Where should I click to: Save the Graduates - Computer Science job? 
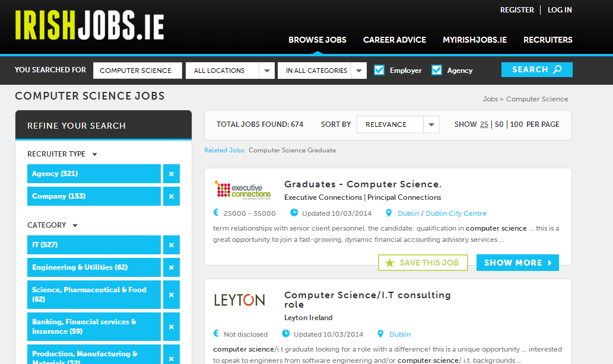tap(423, 263)
